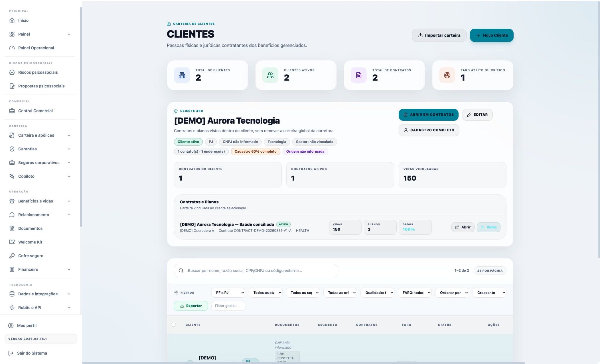This screenshot has width=600, height=364.
Task: Click Abrir on the Saúde conciliada contract
Action: click(x=463, y=227)
